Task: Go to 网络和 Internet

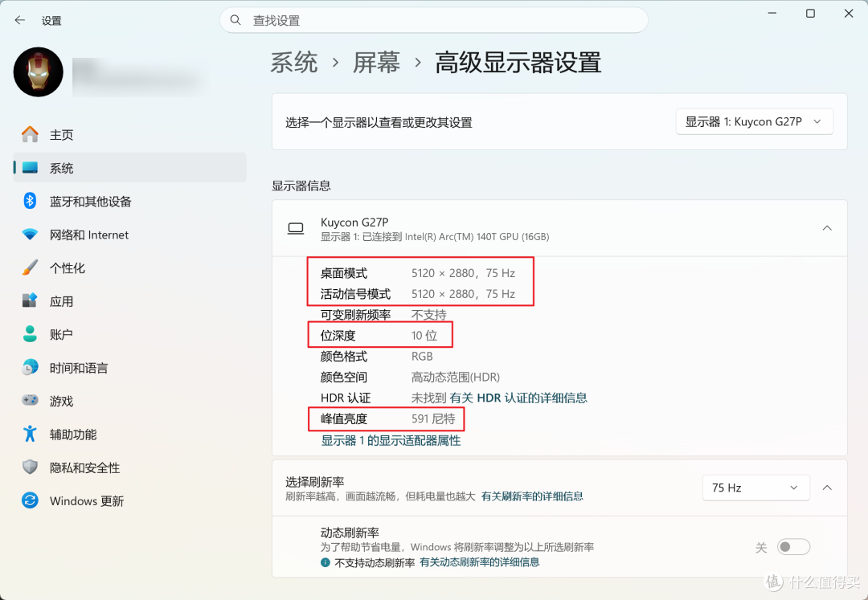Action: click(129, 235)
